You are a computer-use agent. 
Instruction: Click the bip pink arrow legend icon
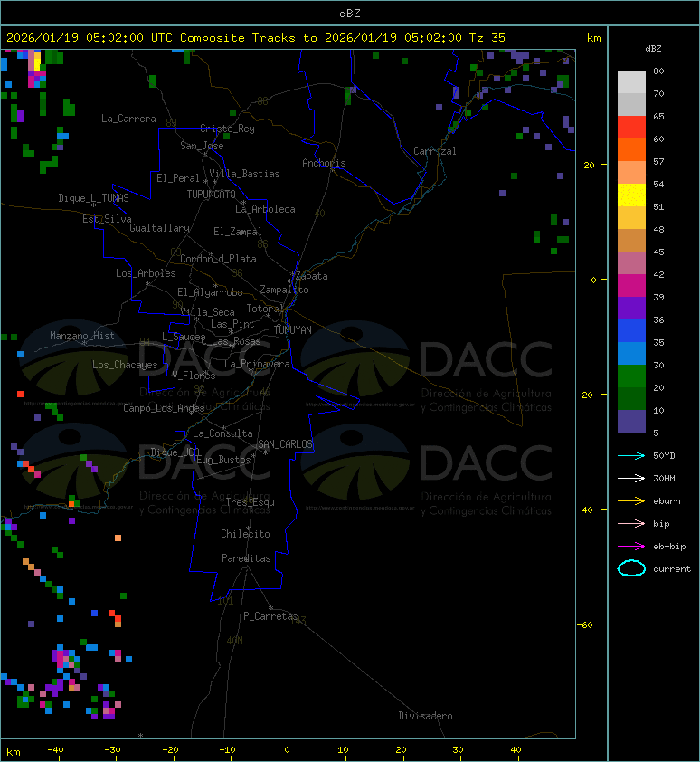(631, 523)
